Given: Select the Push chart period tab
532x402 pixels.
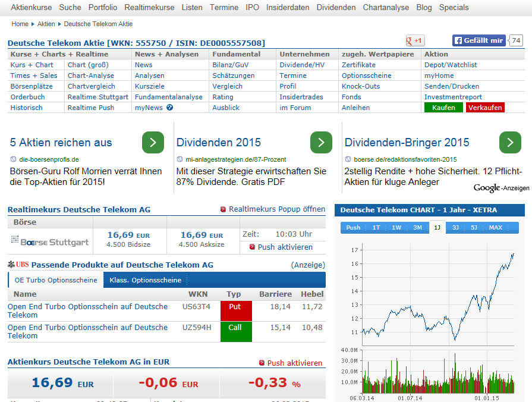Looking at the screenshot, I should click(x=353, y=228).
